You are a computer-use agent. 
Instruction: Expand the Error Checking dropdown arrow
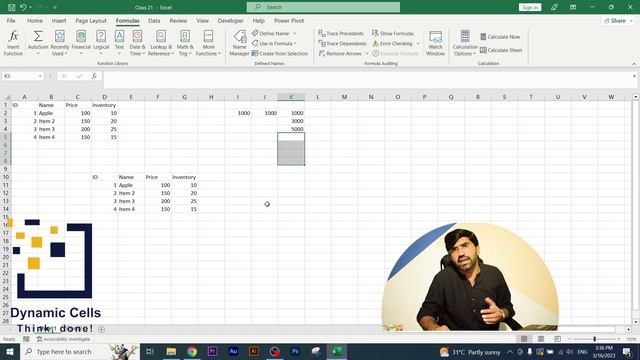pyautogui.click(x=418, y=43)
